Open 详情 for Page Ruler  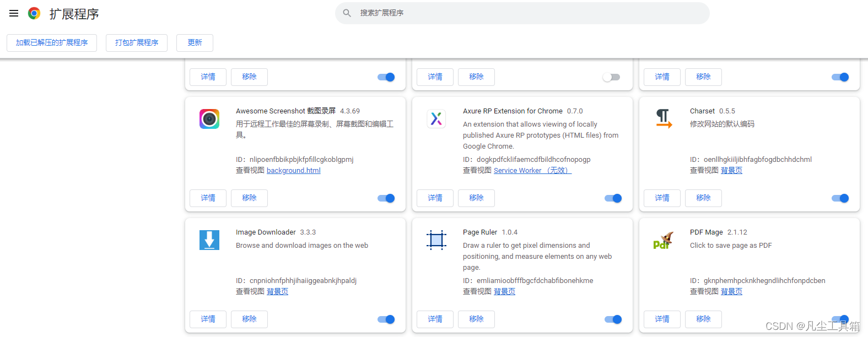coord(435,319)
